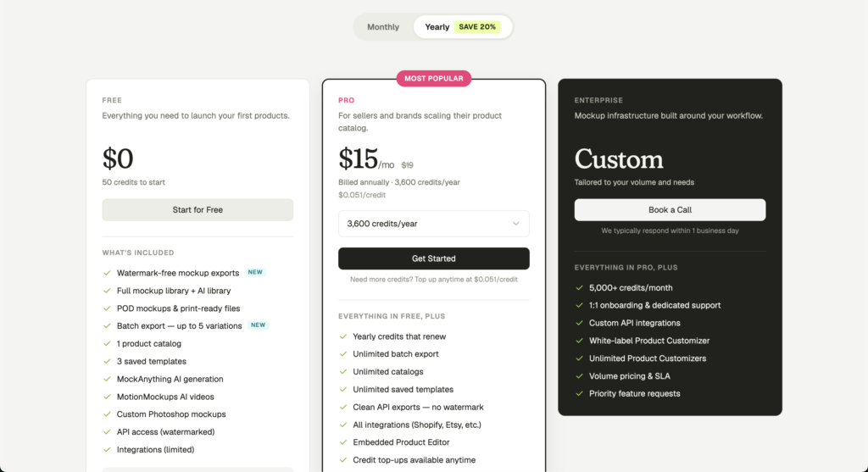
Task: Click the checkmark next to Batch export
Action: pyautogui.click(x=107, y=326)
